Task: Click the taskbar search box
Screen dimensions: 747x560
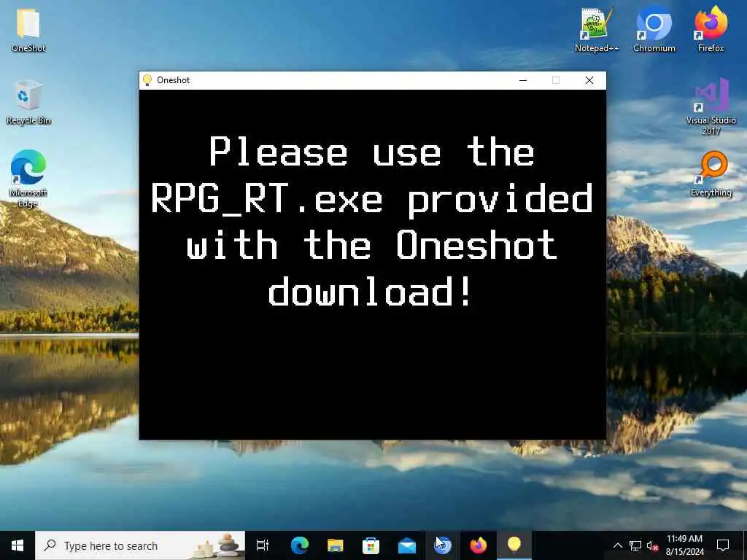Action: coord(140,545)
